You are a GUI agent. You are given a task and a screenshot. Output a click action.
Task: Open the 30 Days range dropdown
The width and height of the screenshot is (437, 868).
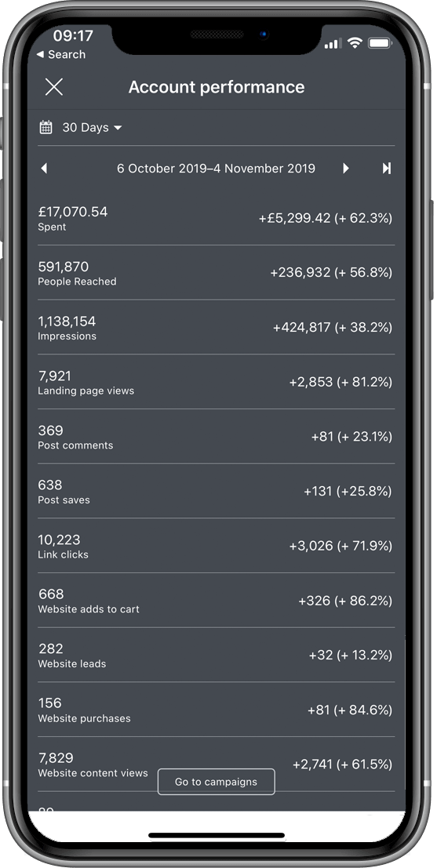click(x=92, y=127)
